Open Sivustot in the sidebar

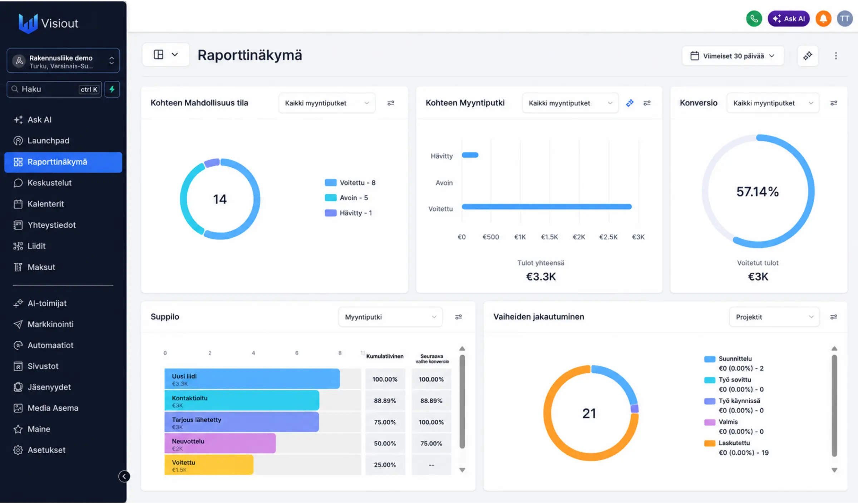63,366
